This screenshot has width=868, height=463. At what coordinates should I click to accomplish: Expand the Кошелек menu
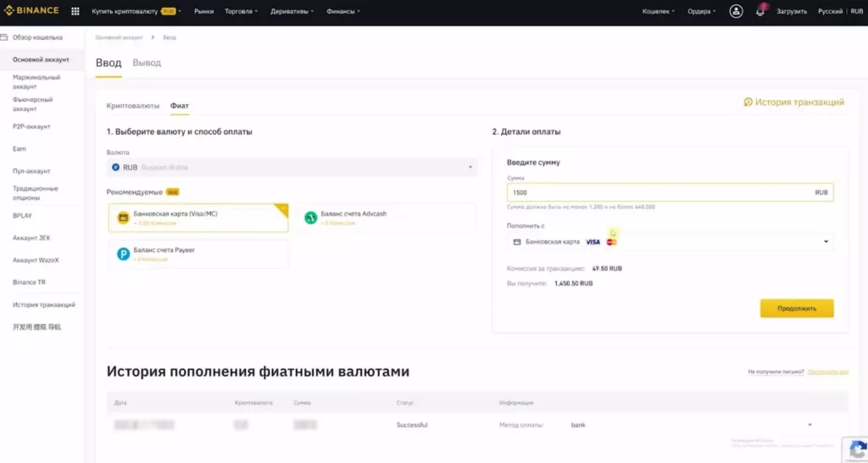tap(658, 11)
